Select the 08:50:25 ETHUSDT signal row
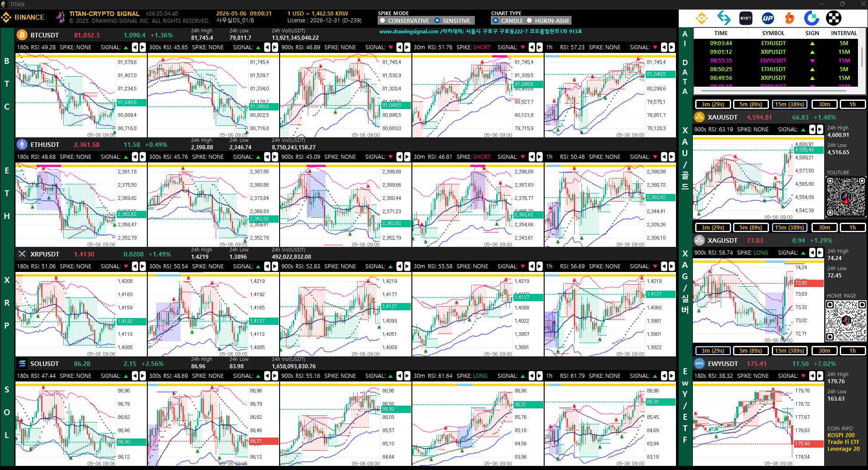 pos(776,69)
